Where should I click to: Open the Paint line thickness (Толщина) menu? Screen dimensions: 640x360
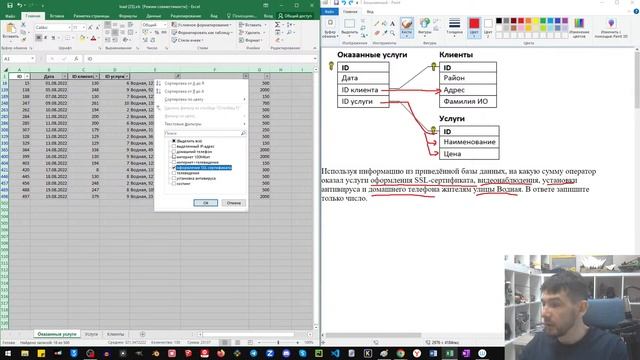454,27
